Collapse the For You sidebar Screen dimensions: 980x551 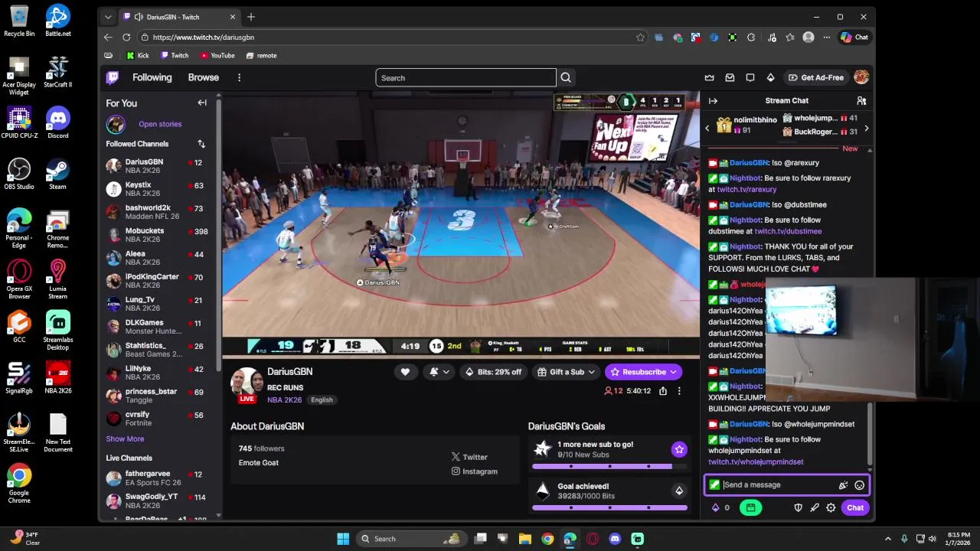202,103
